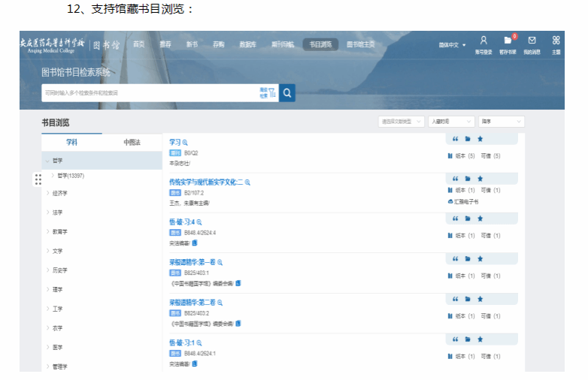Open the account login (账号登录) icon

tap(483, 41)
